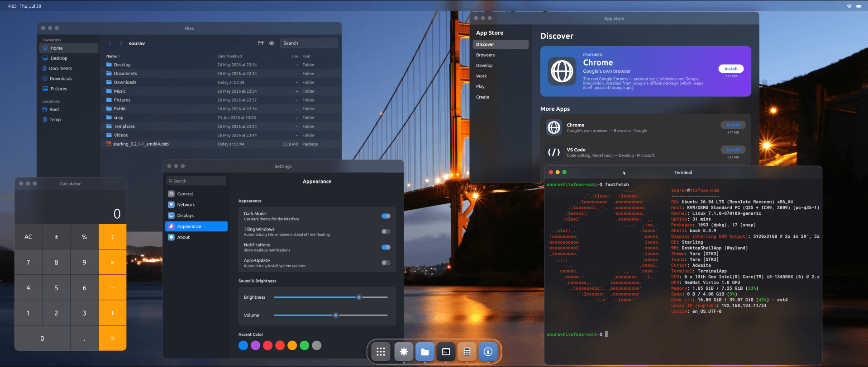Open App Store from the dock
The image size is (868, 367).
[x=488, y=352]
